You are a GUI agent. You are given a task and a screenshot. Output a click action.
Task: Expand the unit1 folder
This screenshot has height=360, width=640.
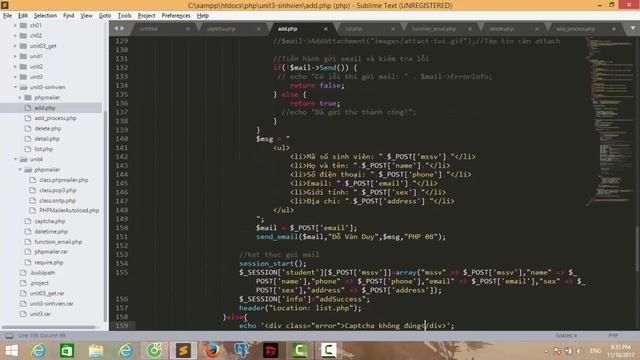click(15, 56)
